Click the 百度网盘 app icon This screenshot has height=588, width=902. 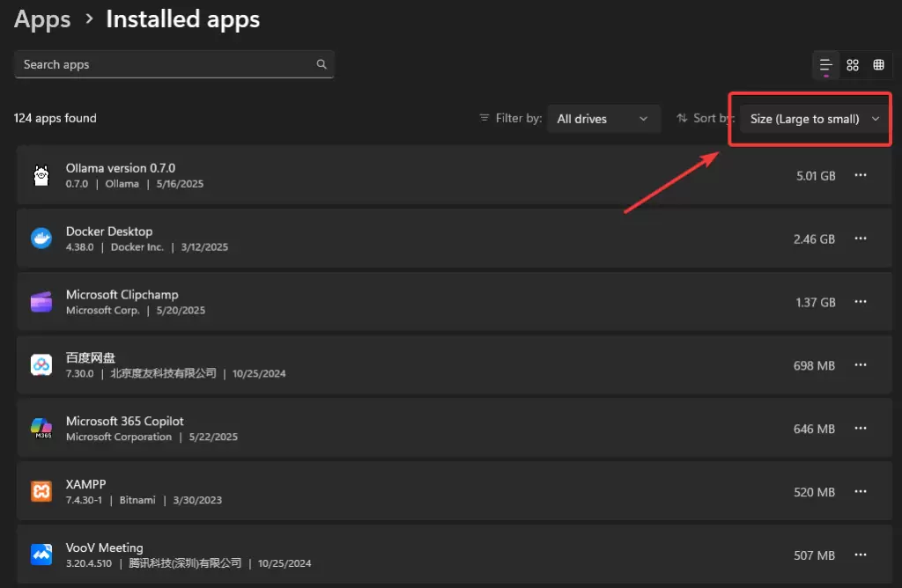[41, 364]
